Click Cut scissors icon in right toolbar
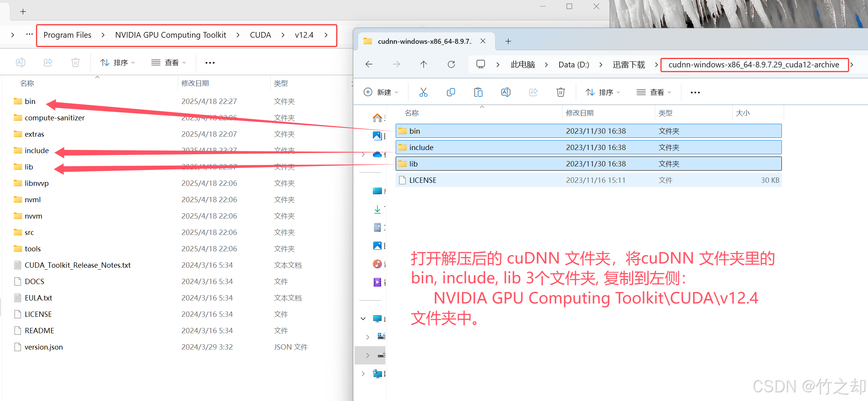The width and height of the screenshot is (868, 401). 424,92
